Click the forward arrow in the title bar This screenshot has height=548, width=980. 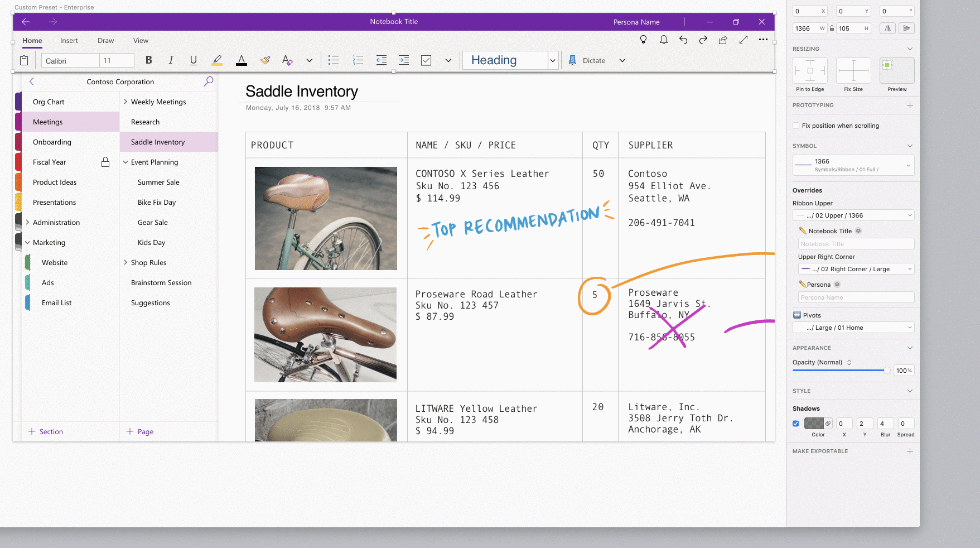(x=53, y=22)
